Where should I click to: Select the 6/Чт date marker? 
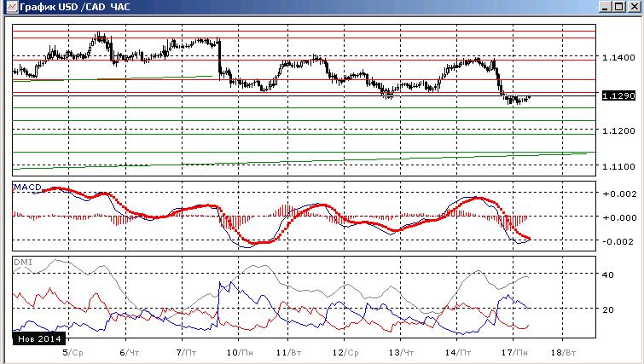pyautogui.click(x=130, y=353)
